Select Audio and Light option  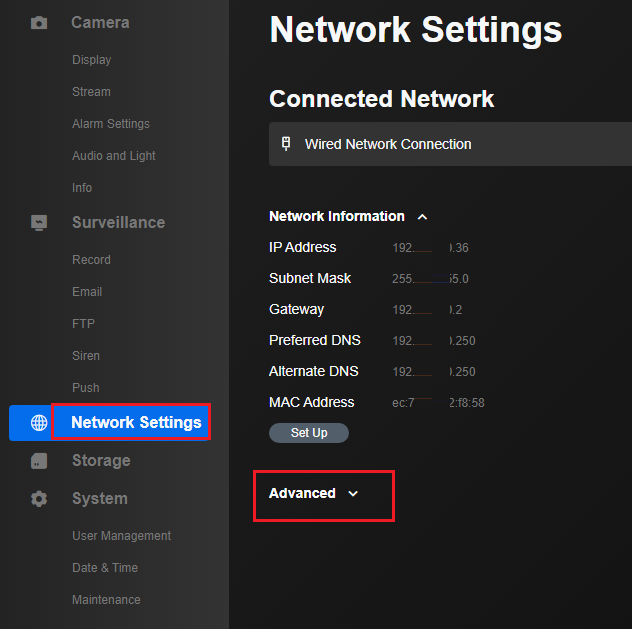tap(113, 156)
